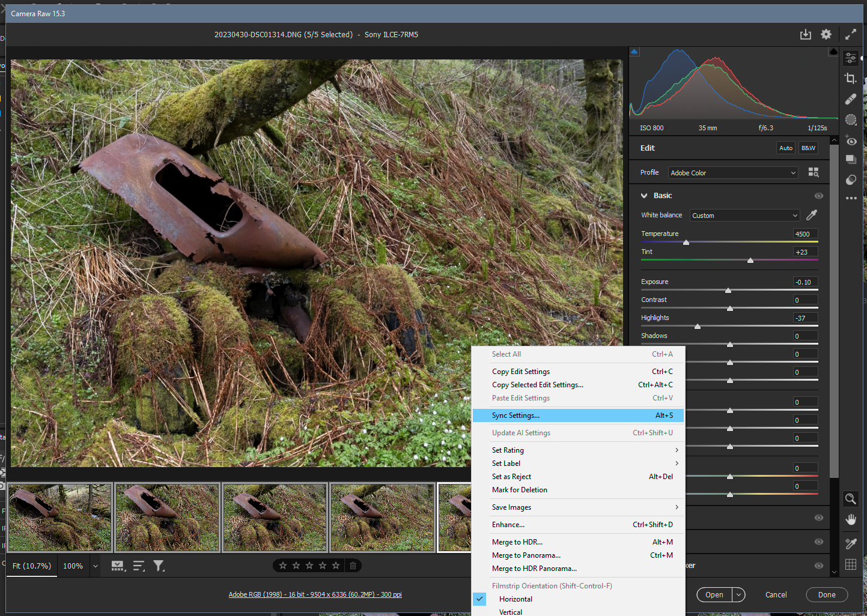Select the Hand tool
The height and width of the screenshot is (616, 867).
[850, 519]
